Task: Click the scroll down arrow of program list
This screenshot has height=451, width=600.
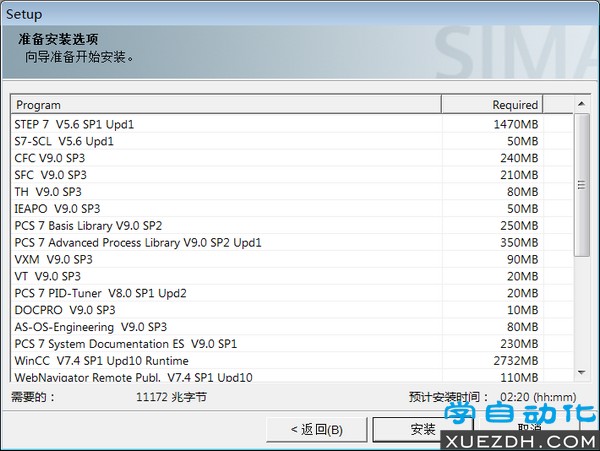Action: (581, 372)
